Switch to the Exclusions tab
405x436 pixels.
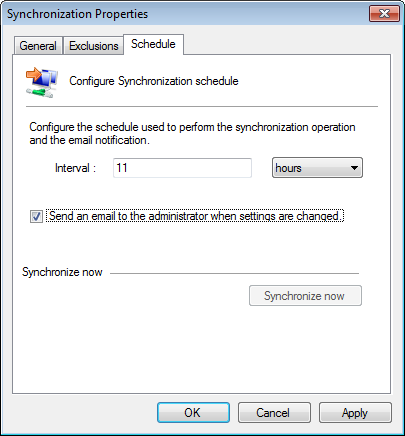(93, 46)
